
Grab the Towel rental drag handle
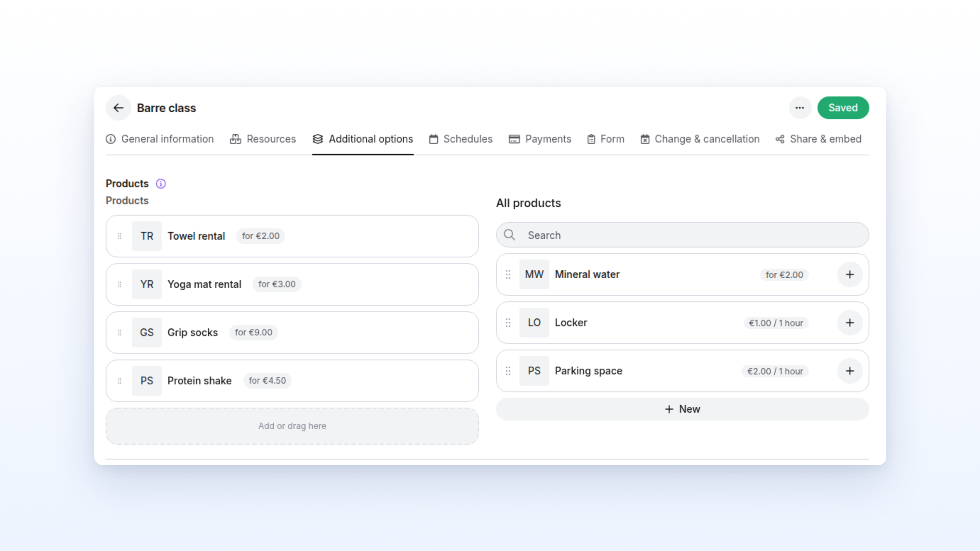[120, 236]
